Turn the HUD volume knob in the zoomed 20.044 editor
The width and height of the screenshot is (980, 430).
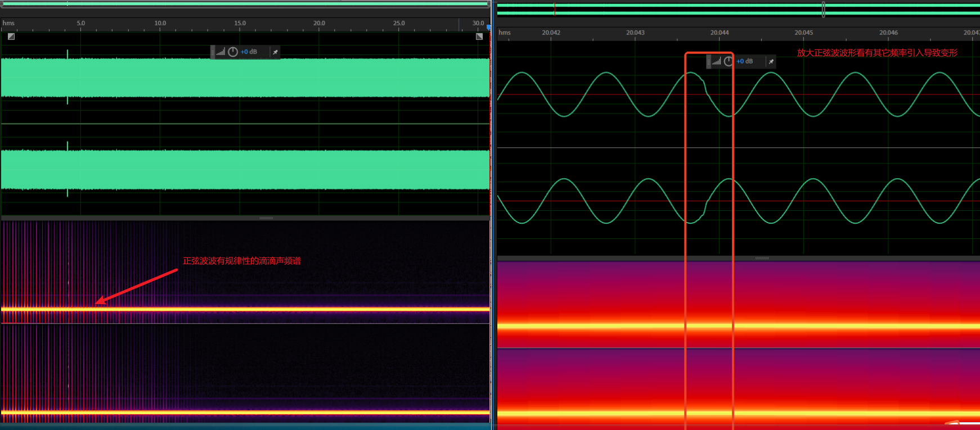[729, 61]
